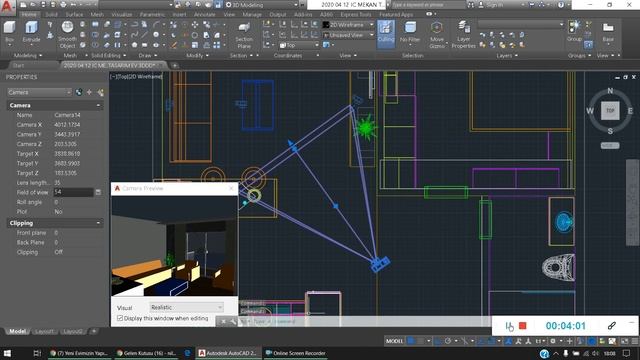Image resolution: width=640 pixels, height=360 pixels.
Task: Open the Visualize ribbon tab
Action: pos(122,14)
